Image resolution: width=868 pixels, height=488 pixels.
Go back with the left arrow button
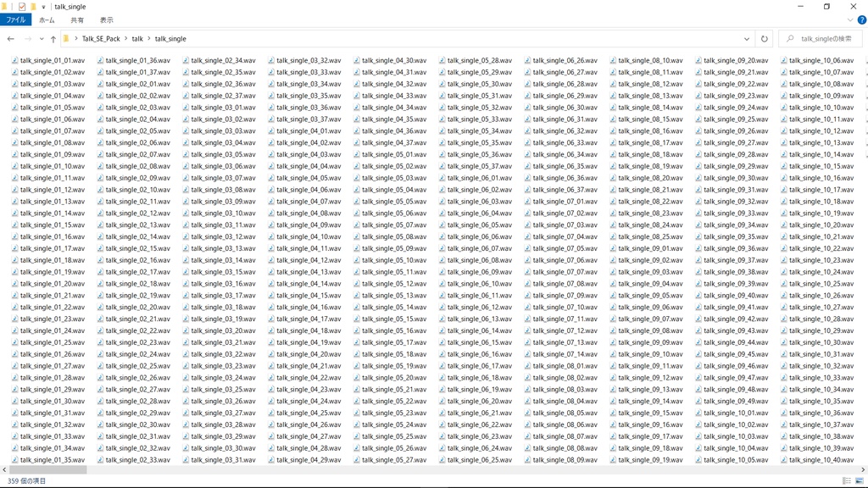(10, 39)
